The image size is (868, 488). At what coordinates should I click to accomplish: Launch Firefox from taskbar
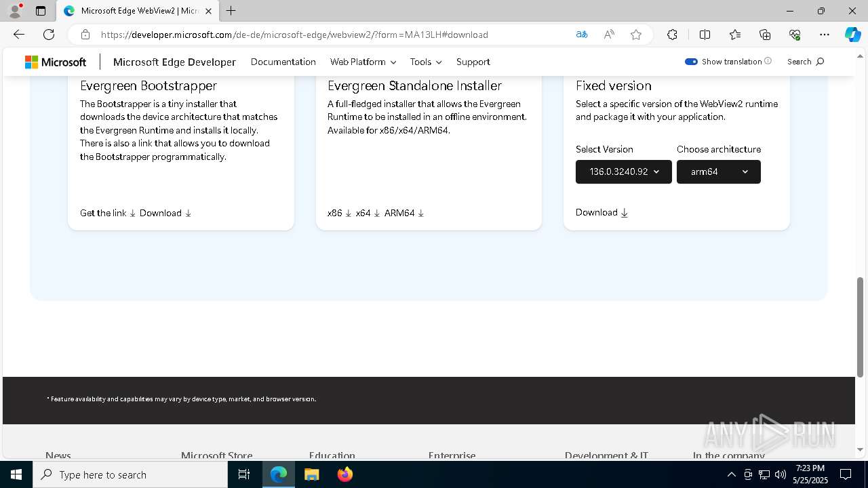point(345,474)
